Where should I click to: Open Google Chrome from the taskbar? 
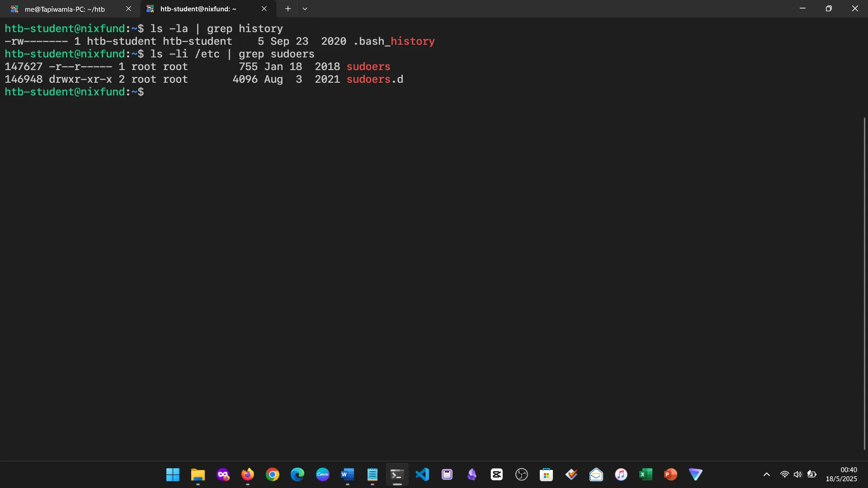(273, 474)
